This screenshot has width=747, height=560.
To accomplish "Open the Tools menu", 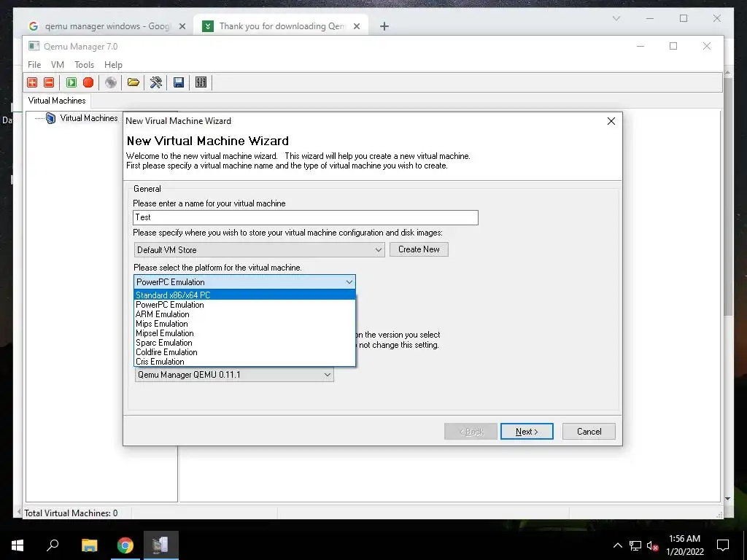I will (85, 65).
